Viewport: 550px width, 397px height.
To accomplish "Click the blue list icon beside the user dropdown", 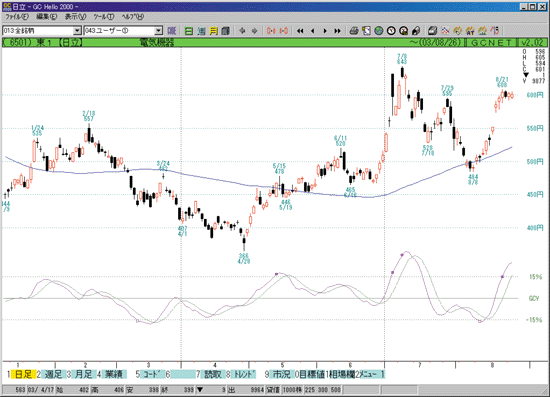I will [x=172, y=31].
